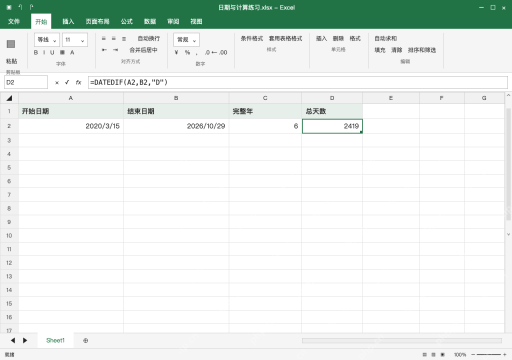Cancel formula entry with the X icon
512x360 pixels.
[57, 83]
